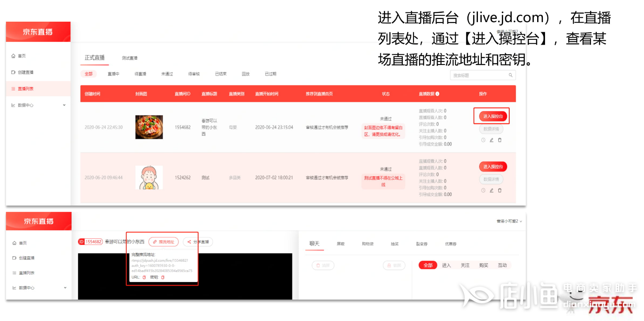Click edit pencil icon in row 1524262
Screen dimensions: 644x321
tap(492, 191)
